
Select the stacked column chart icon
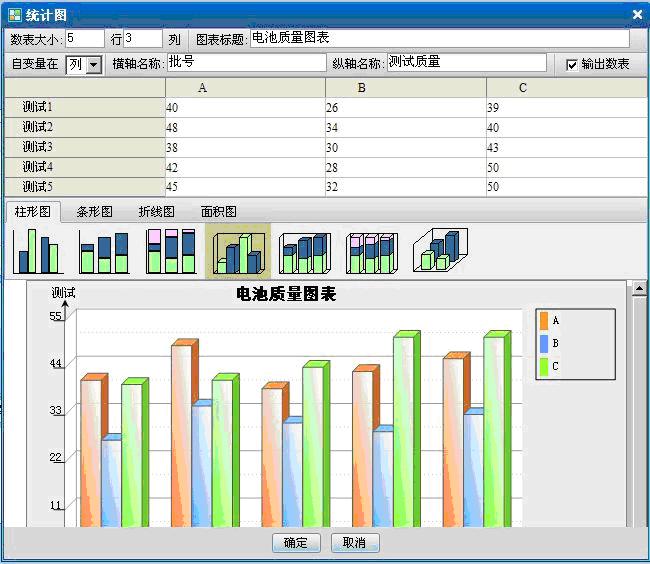(104, 252)
